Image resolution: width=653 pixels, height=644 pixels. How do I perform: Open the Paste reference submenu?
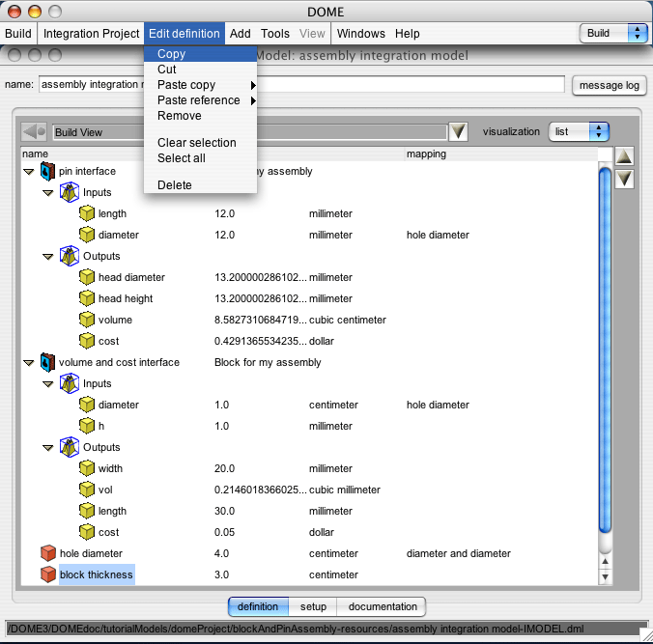200,99
